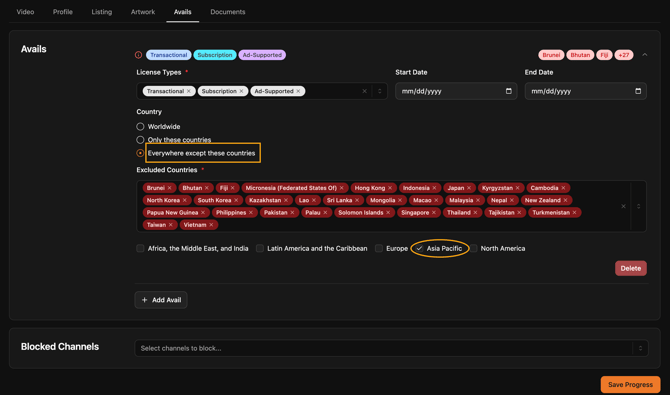Remove Philippines from excluded countries

(251, 212)
